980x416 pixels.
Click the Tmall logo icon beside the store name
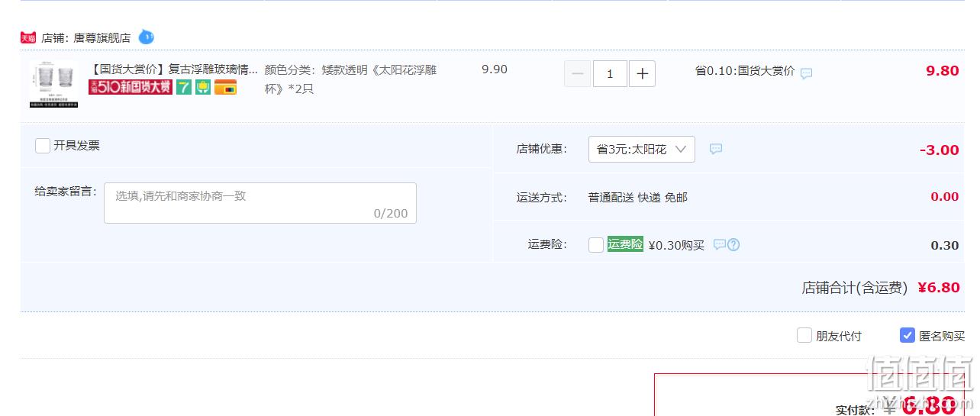(x=28, y=37)
